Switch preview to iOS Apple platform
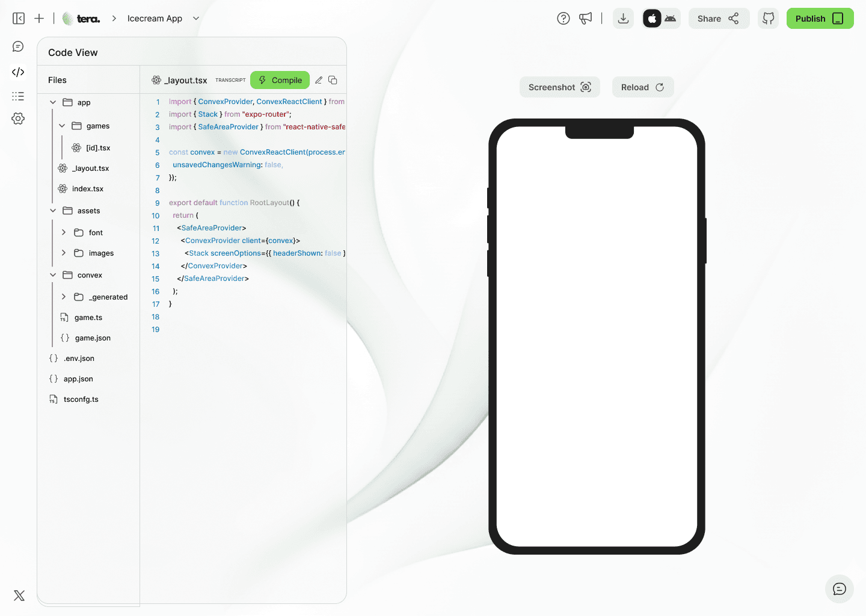 [652, 19]
